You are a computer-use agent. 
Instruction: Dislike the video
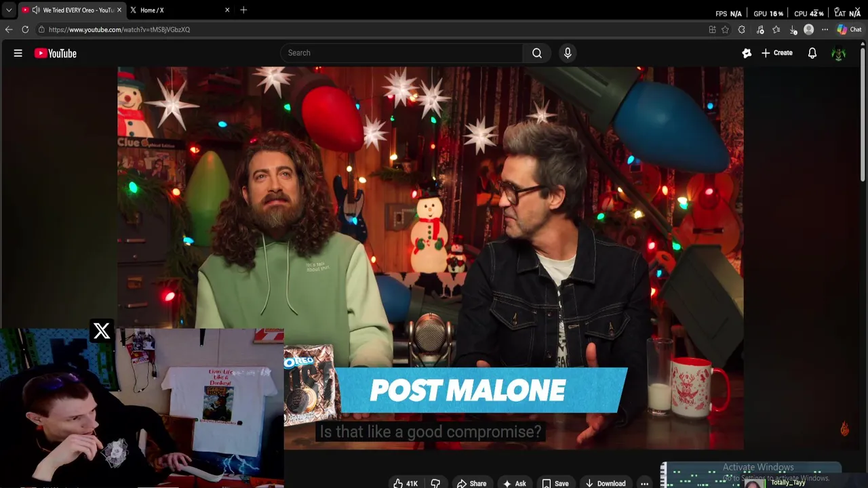point(435,483)
